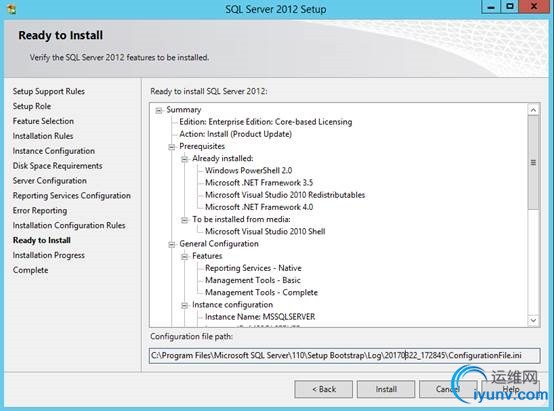Collapse the Summary tree node

pyautogui.click(x=159, y=110)
